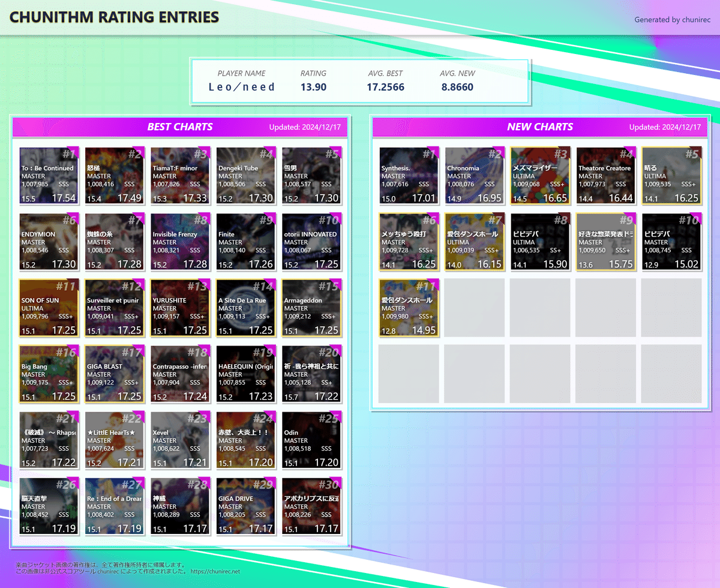Click the Big Bang chart card

pyautogui.click(x=49, y=374)
